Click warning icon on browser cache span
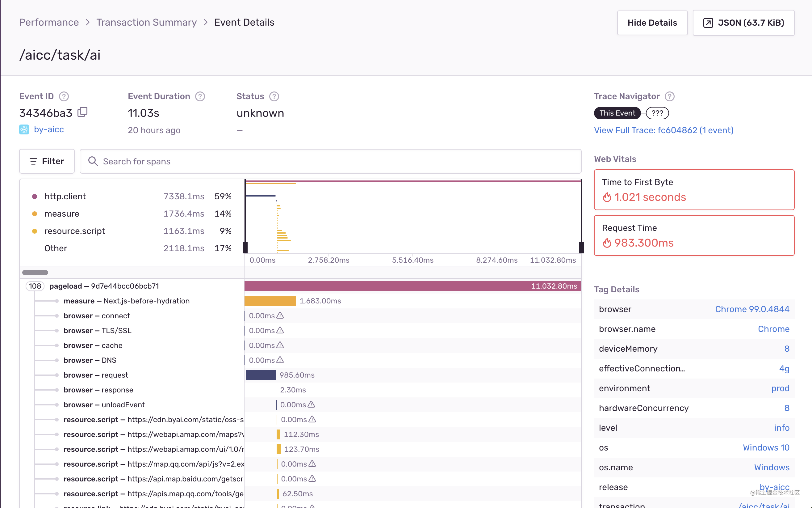Image resolution: width=812 pixels, height=508 pixels. click(x=280, y=345)
